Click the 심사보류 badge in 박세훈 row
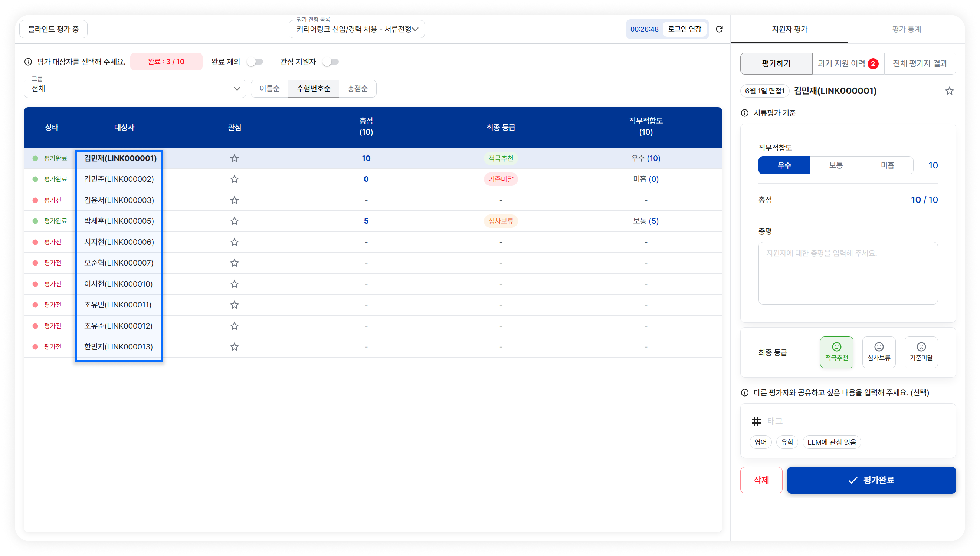 pyautogui.click(x=501, y=221)
